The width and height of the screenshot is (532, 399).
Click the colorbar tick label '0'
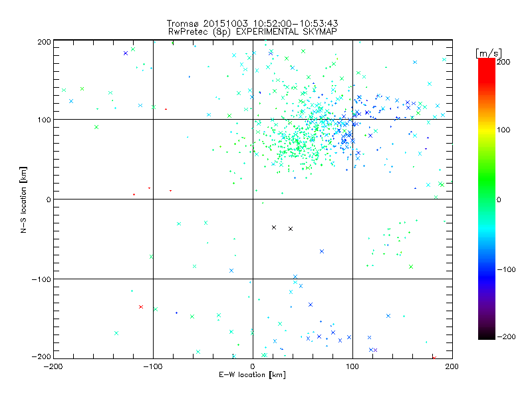pyautogui.click(x=499, y=199)
